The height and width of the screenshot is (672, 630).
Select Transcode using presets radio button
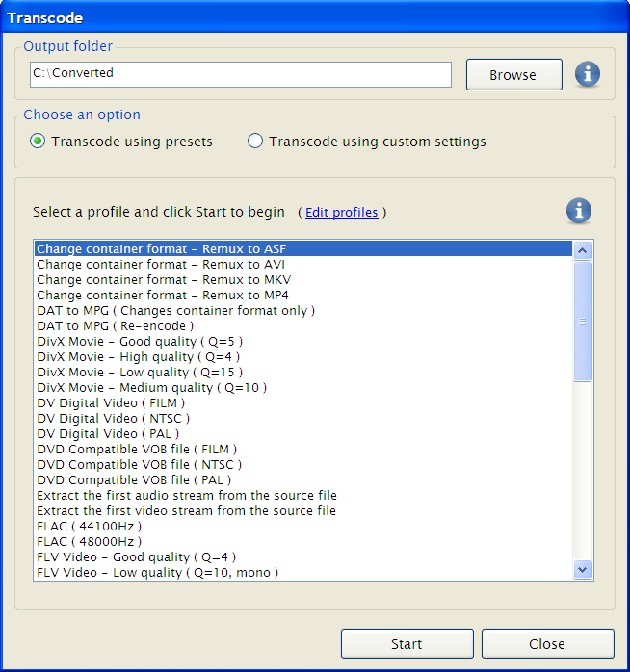(x=38, y=142)
